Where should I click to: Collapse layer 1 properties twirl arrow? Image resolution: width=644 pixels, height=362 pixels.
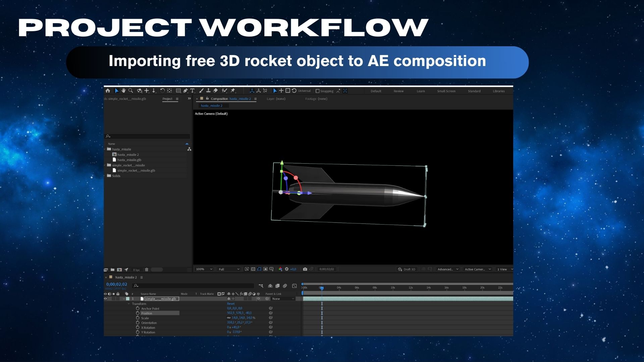124,299
